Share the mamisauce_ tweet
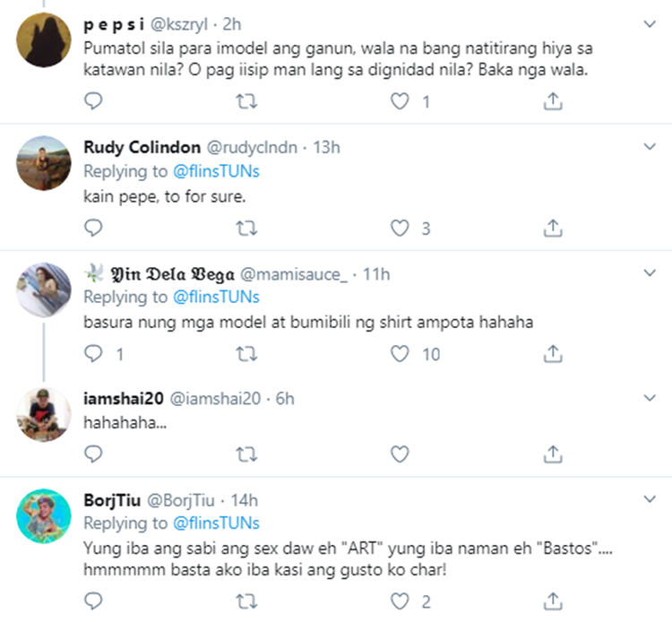 pos(554,354)
